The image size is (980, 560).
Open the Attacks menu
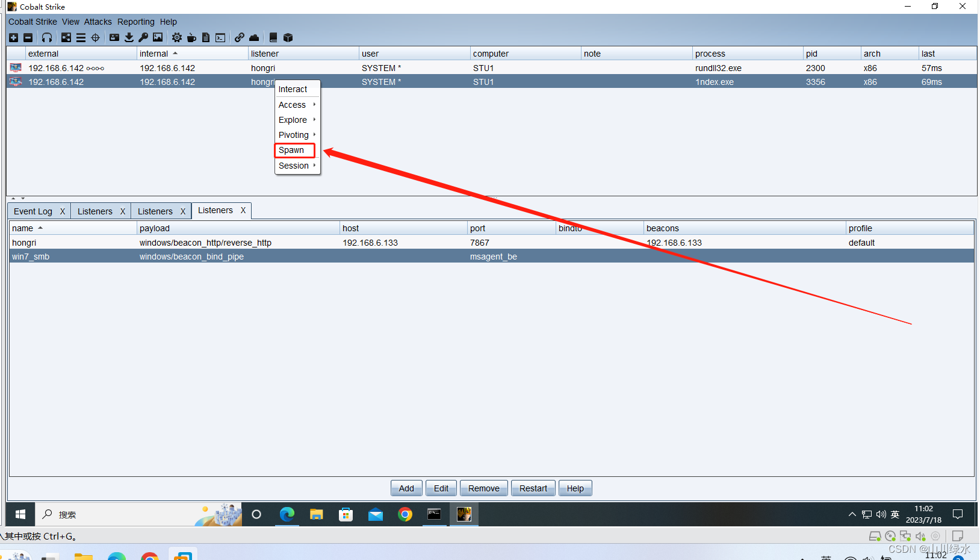[x=98, y=22]
